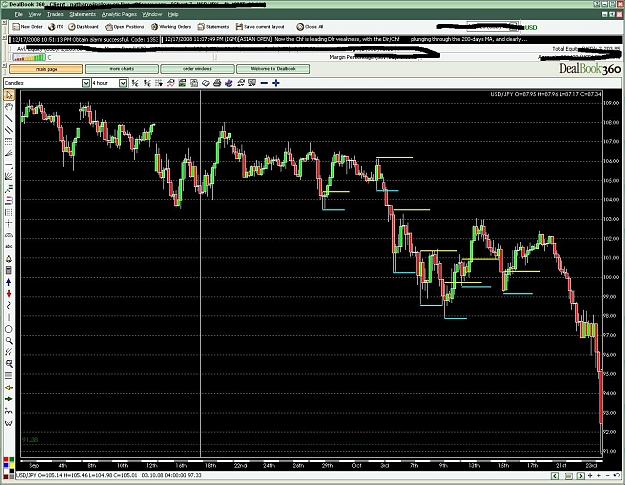The width and height of the screenshot is (625, 485).
Task: Click the USD/JPY OHLC header text
Action: click(545, 94)
